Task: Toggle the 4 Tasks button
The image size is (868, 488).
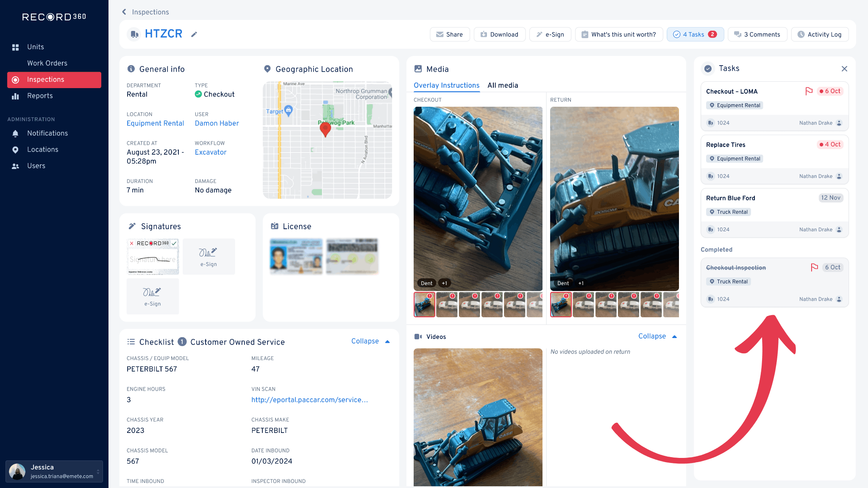Action: pos(695,34)
